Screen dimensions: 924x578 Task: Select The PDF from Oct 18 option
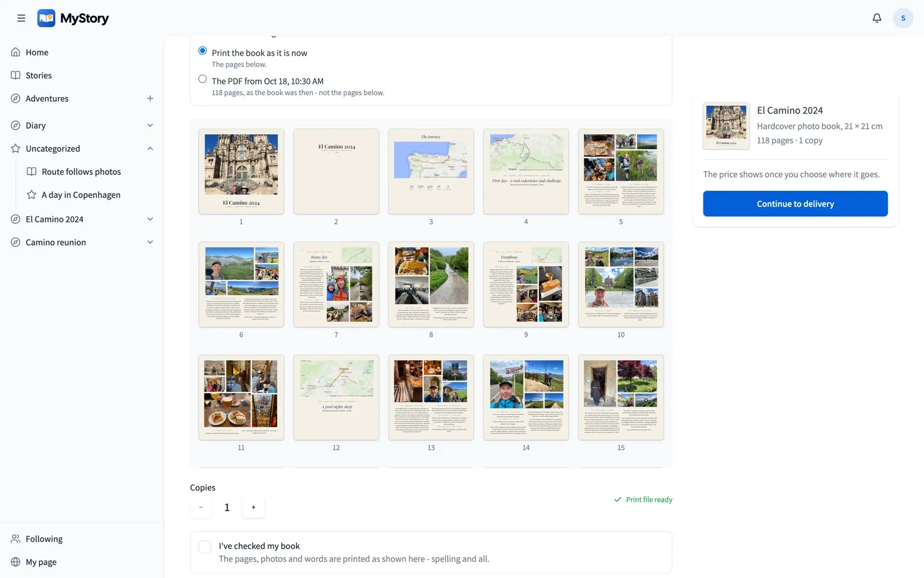coord(203,79)
